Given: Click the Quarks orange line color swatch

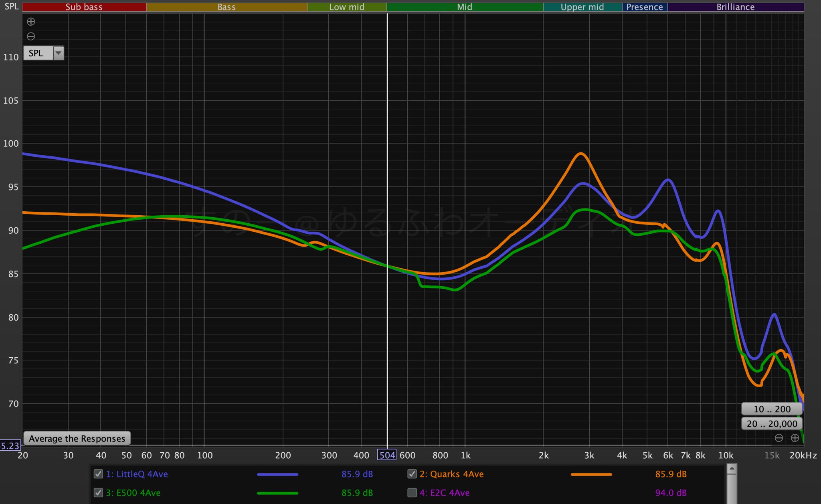Looking at the screenshot, I should [x=591, y=474].
